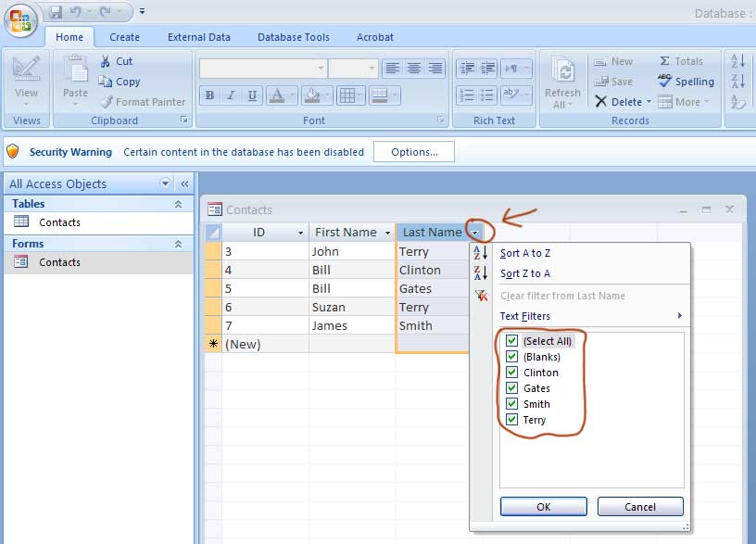Open First Name column filter dropdown

(387, 233)
